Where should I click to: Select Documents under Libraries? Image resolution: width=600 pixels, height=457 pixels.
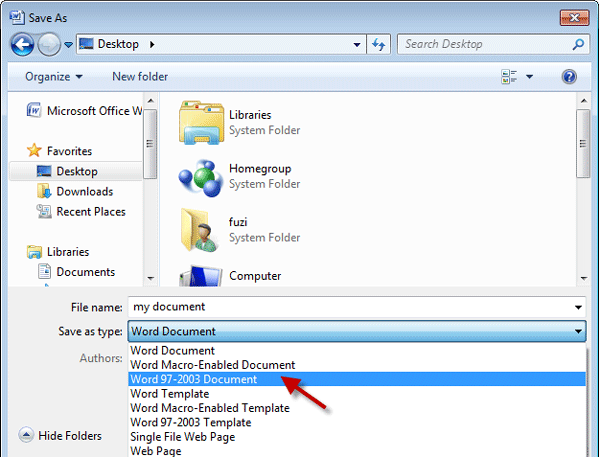77,272
